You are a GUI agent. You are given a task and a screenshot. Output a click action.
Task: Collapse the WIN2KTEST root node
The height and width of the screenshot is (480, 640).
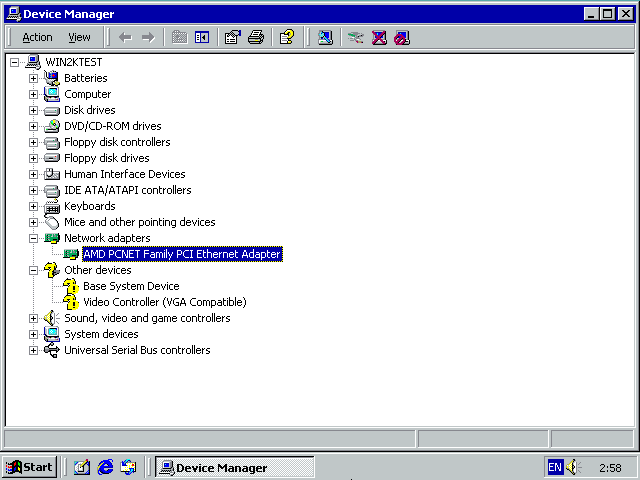coord(15,62)
